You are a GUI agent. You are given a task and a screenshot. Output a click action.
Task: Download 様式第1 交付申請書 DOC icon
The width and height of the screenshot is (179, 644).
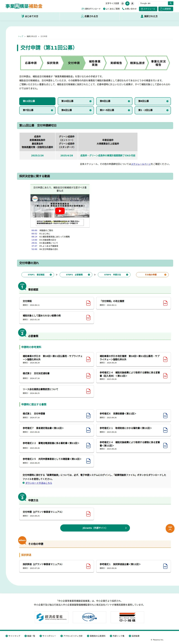point(88,416)
